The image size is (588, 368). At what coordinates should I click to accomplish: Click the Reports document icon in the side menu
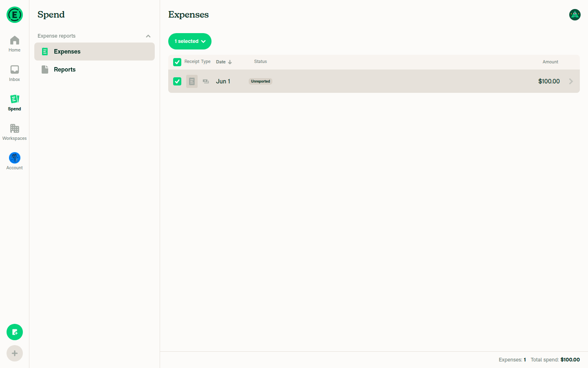click(45, 70)
